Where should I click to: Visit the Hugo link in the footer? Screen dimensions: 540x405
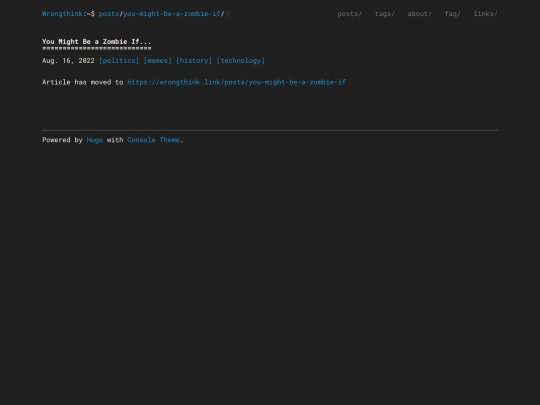click(95, 140)
